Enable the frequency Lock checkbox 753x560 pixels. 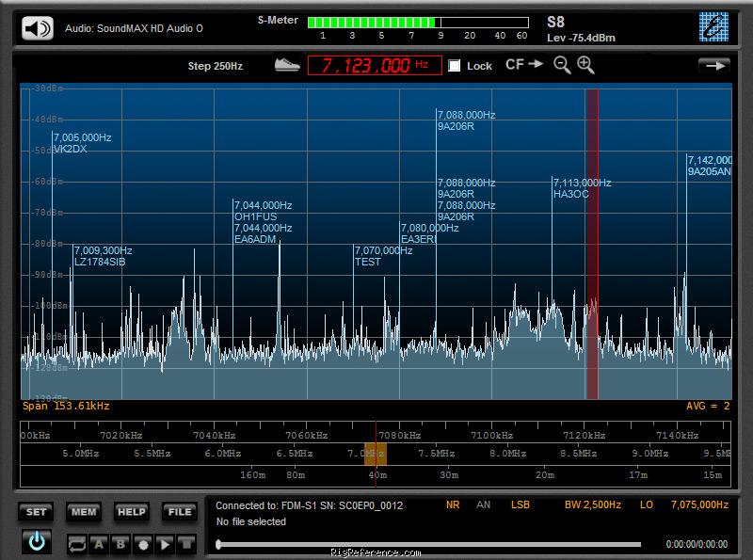(455, 66)
